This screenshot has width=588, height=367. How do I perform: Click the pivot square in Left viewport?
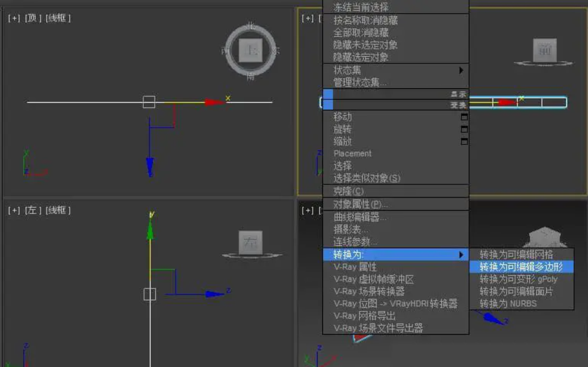(x=150, y=294)
